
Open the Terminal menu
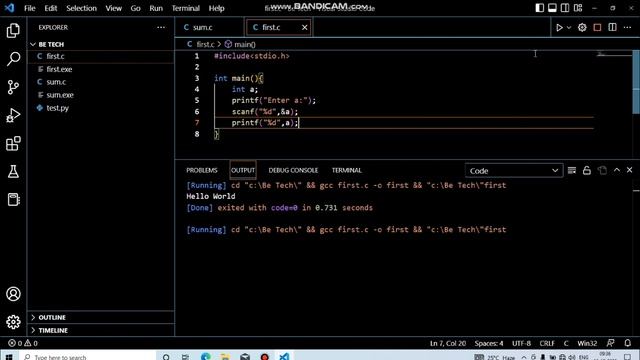(186, 8)
